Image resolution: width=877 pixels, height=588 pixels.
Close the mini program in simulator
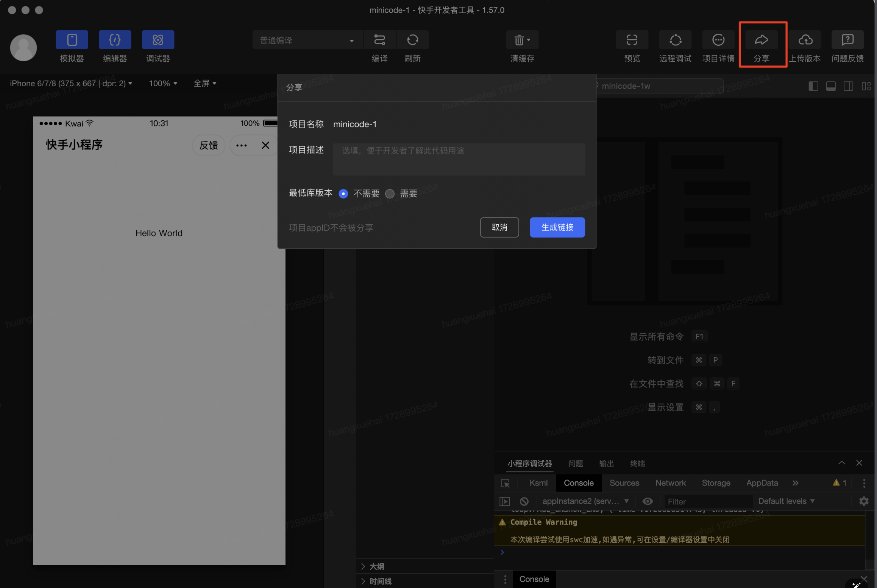click(x=265, y=145)
